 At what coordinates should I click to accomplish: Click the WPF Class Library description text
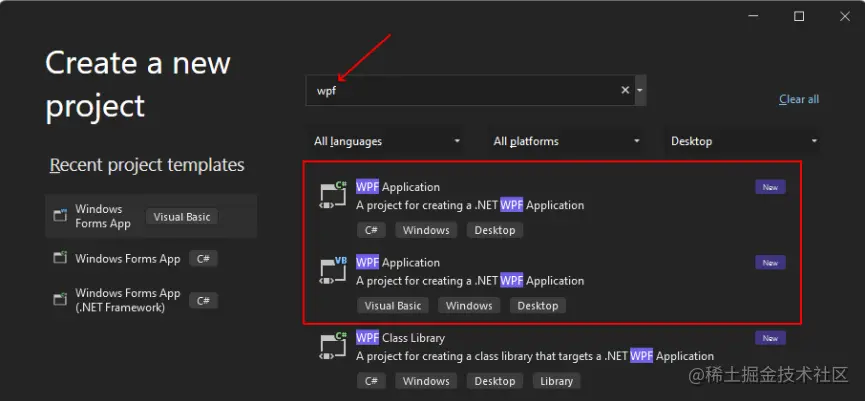[535, 356]
